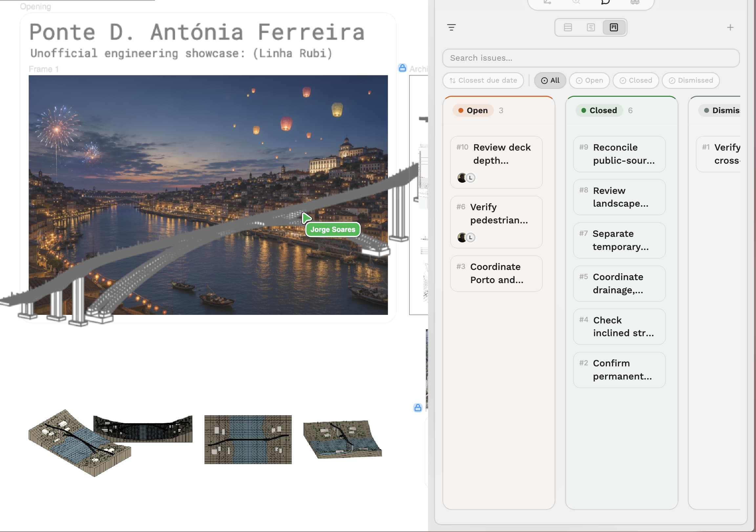Click the lock icon below the Archi frame
The width and height of the screenshot is (756, 532).
[418, 408]
